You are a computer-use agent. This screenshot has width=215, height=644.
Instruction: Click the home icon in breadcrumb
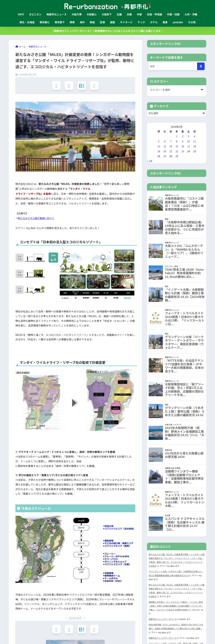(x=17, y=46)
